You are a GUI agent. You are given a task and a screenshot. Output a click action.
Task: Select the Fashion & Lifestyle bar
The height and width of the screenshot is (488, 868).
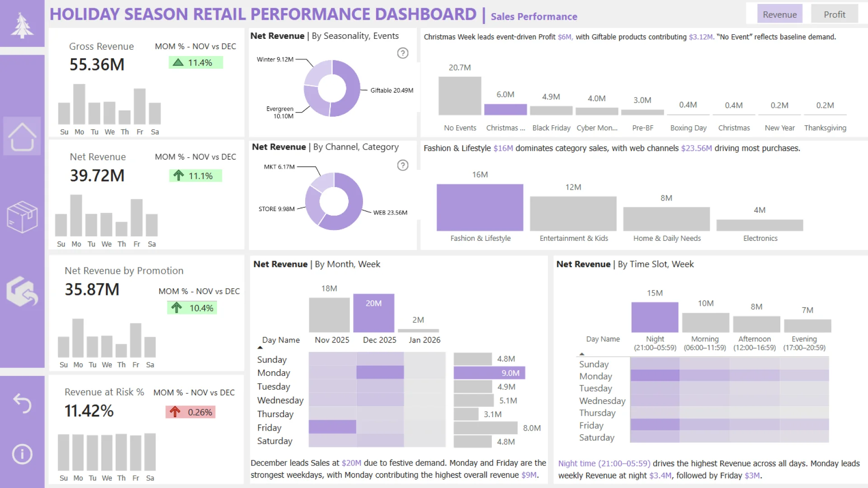pyautogui.click(x=480, y=207)
